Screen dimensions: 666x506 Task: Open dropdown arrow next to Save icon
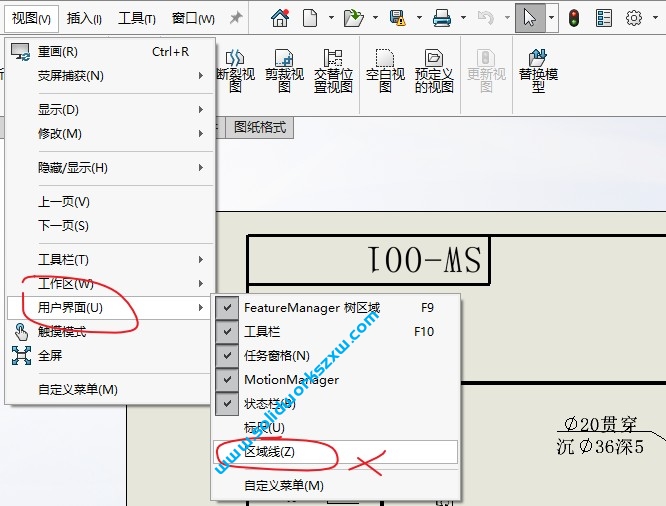pos(419,18)
